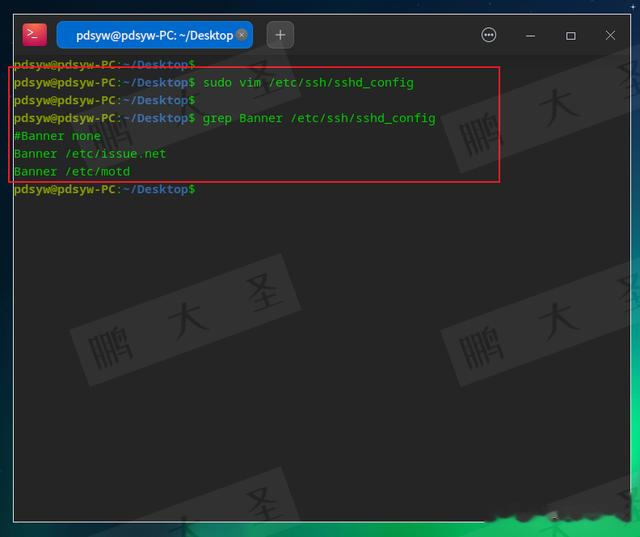Open a new terminal tab with plus button
Viewport: 640px width, 537px height.
point(280,35)
